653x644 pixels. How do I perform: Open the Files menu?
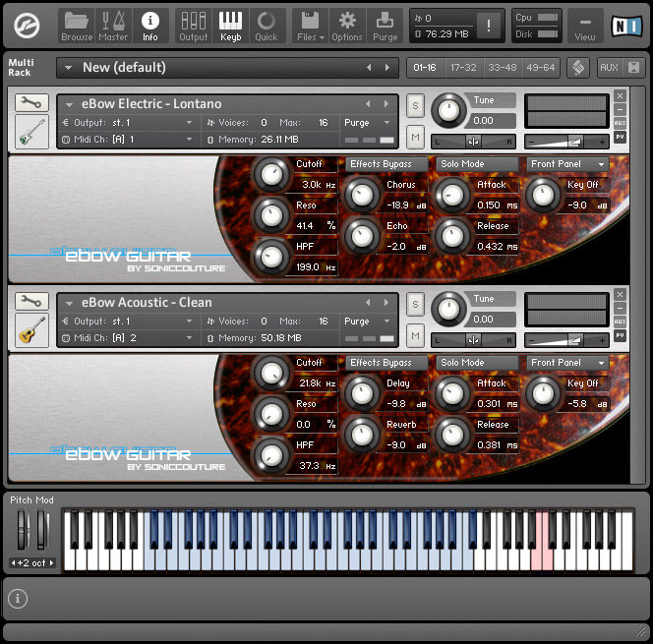(x=311, y=26)
